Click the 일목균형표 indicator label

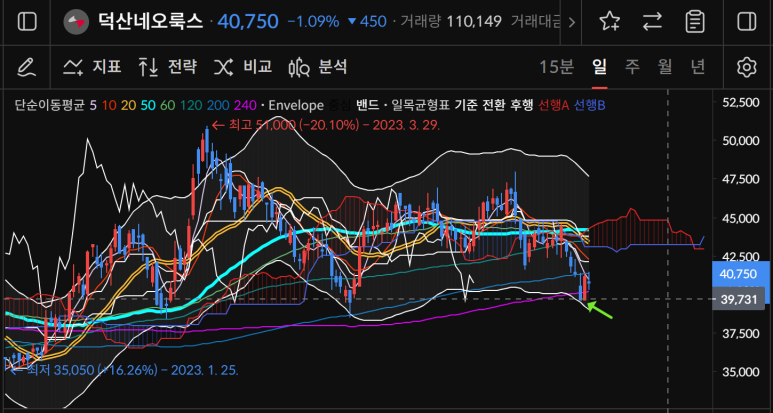421,105
